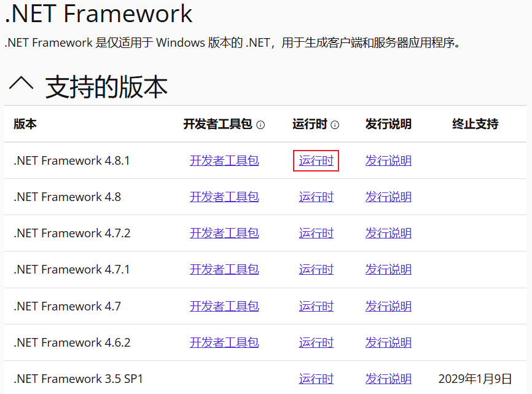
Task: Open 发行说明 link for .NET Framework 4.6.2
Action: pyautogui.click(x=388, y=342)
